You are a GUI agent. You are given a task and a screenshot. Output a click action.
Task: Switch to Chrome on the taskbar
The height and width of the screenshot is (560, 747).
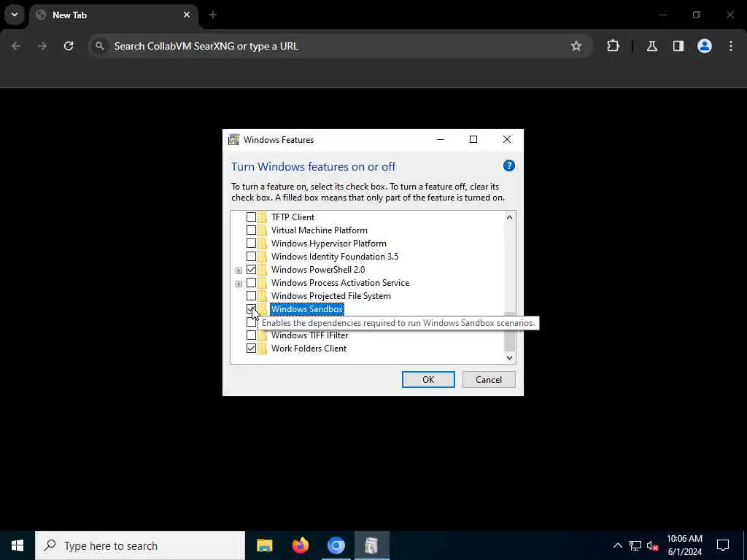coord(336,545)
